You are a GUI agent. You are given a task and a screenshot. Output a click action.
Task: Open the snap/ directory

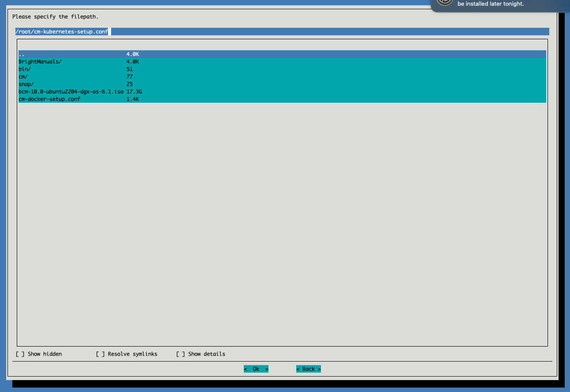coord(282,84)
